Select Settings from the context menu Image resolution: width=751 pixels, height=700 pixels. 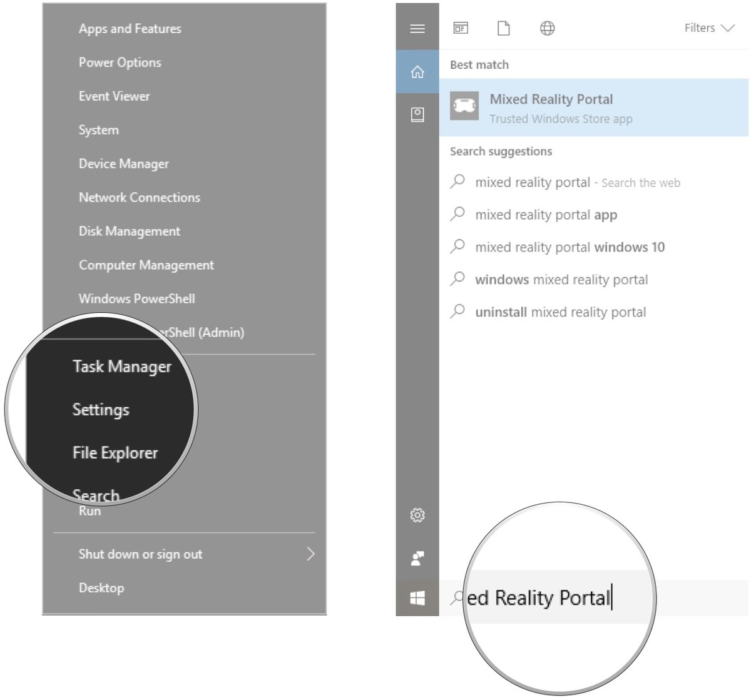click(x=101, y=410)
